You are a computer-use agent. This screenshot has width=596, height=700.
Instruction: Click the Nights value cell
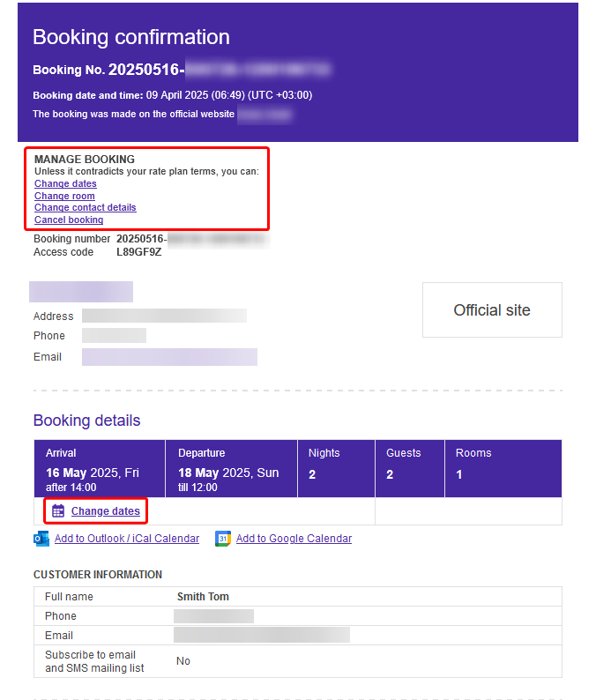pos(312,474)
